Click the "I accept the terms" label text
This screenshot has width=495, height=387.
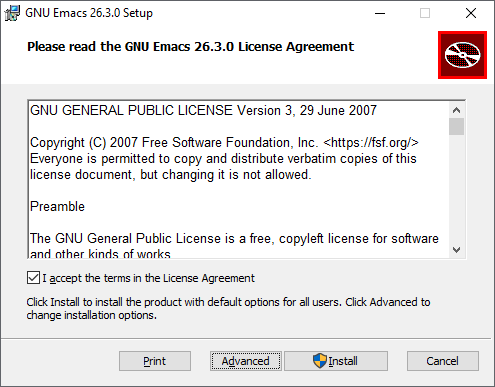(x=148, y=278)
